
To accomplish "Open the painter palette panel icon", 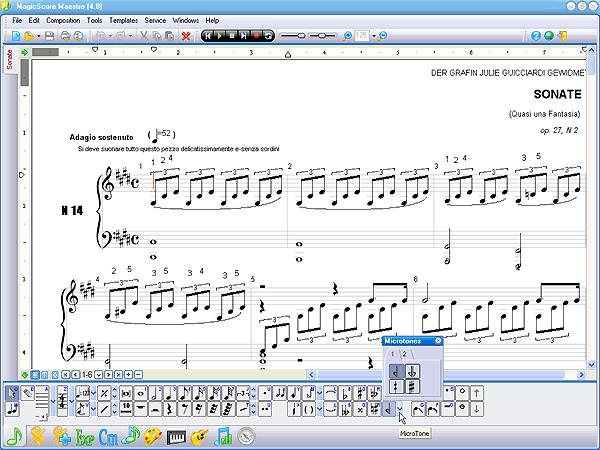I will pyautogui.click(x=153, y=437).
